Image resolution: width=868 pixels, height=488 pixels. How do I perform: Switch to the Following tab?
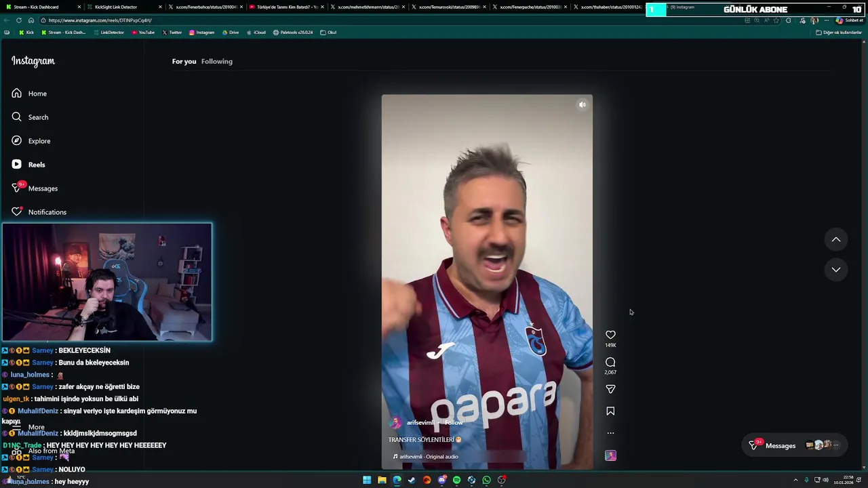tap(217, 61)
